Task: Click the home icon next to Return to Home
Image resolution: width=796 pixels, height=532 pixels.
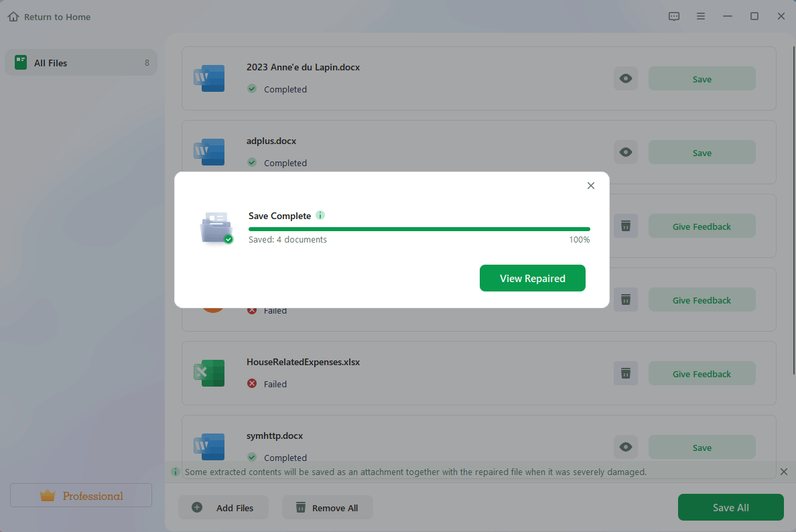Action: tap(13, 16)
